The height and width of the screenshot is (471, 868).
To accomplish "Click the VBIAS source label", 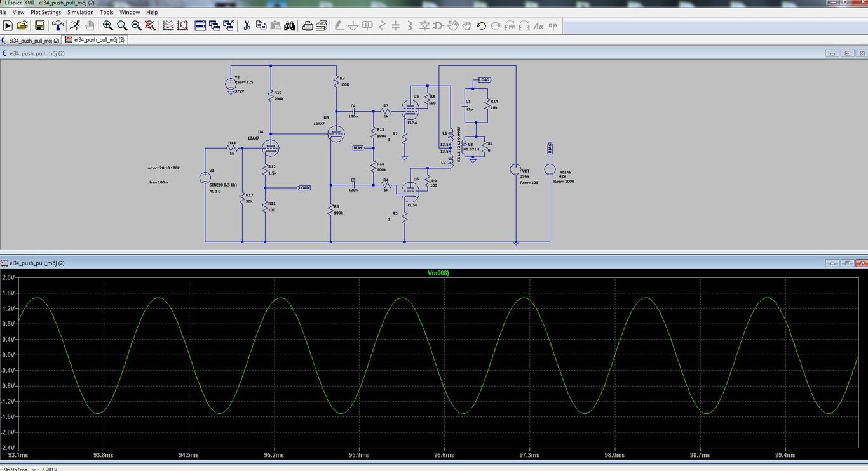I will 566,172.
